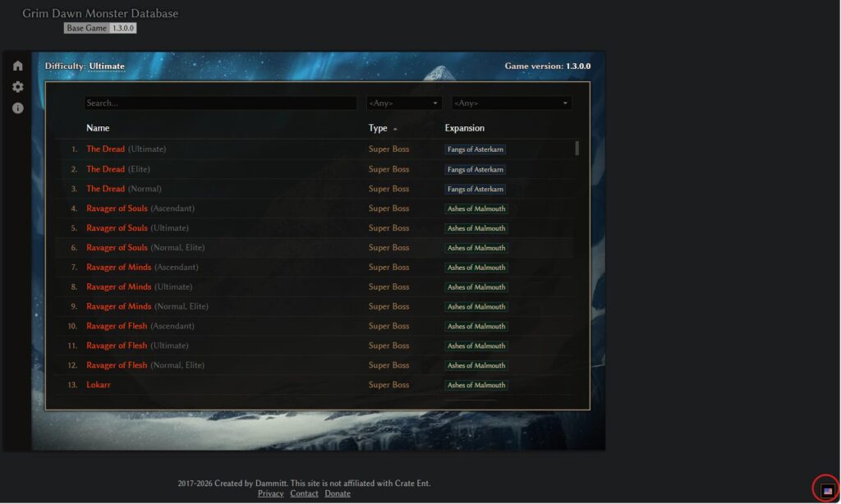The height and width of the screenshot is (504, 841).
Task: Sort by Name column header
Action: click(98, 128)
